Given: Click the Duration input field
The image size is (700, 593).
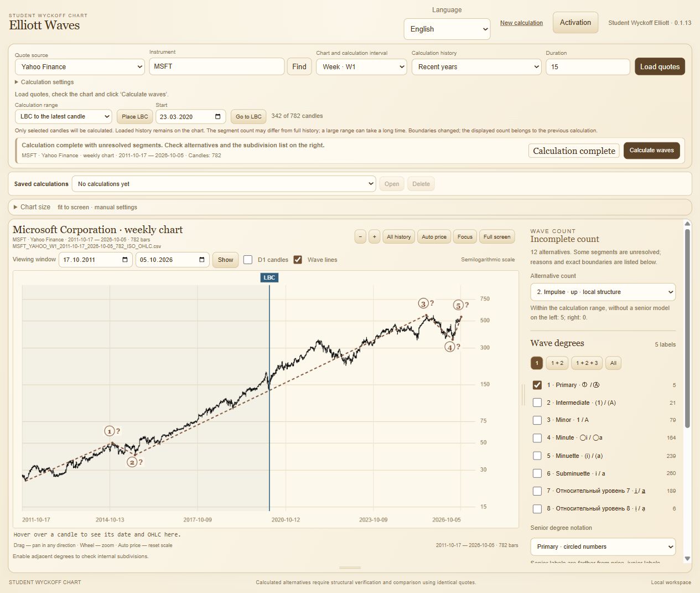Looking at the screenshot, I should [x=588, y=67].
